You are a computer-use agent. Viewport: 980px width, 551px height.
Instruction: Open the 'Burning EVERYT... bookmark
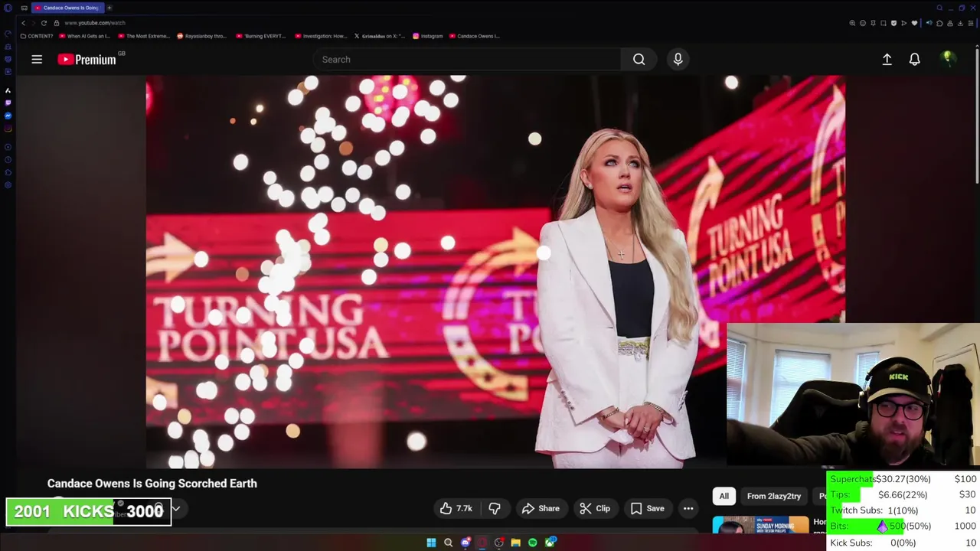261,36
